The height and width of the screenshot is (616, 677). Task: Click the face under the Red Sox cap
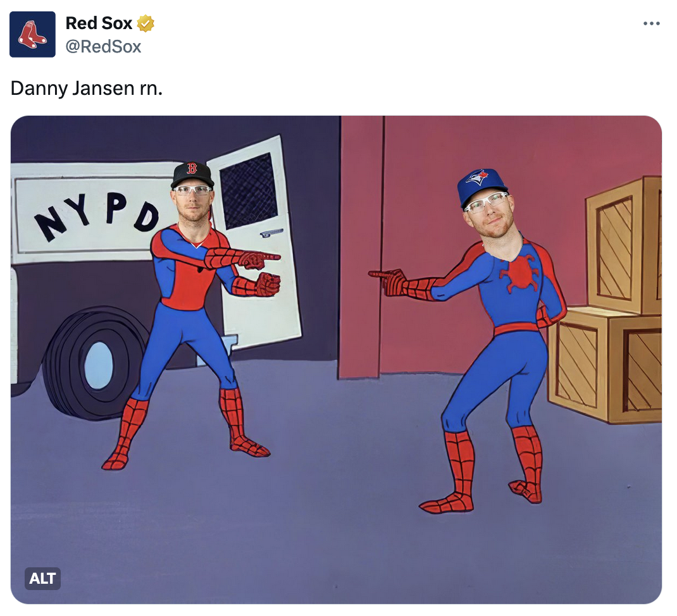point(192,202)
